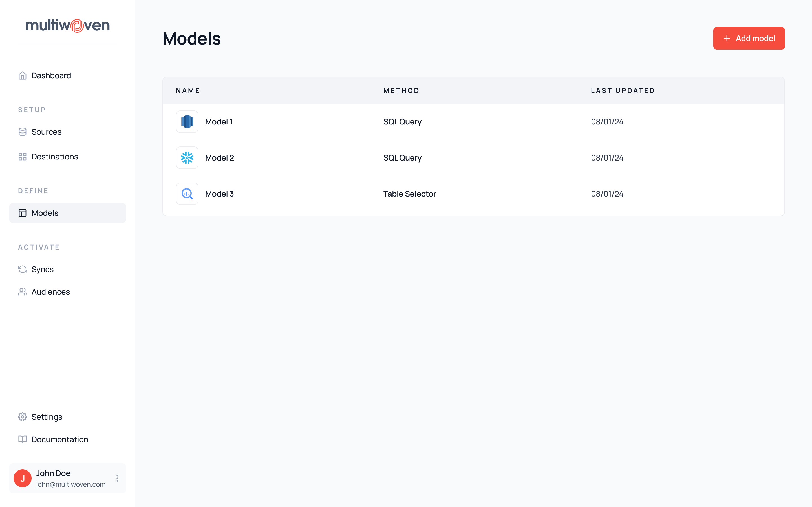Click the Settings gear icon
This screenshot has height=507, width=812.
(23, 417)
